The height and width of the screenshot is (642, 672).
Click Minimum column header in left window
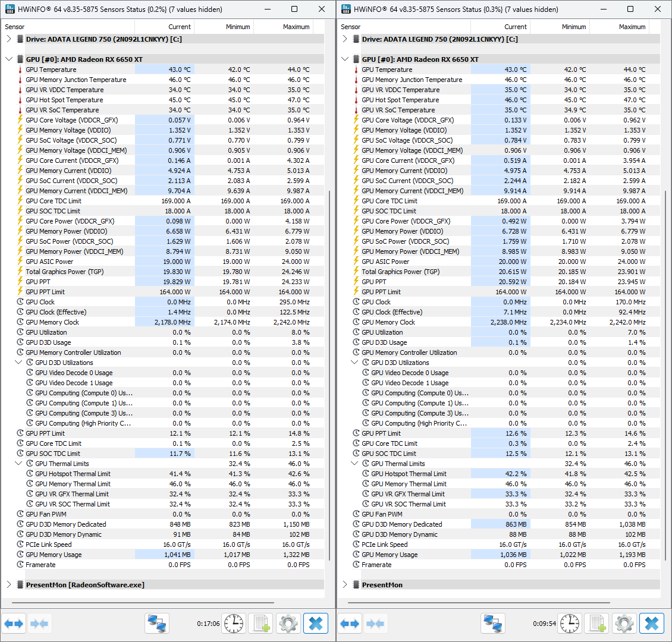coord(224,27)
